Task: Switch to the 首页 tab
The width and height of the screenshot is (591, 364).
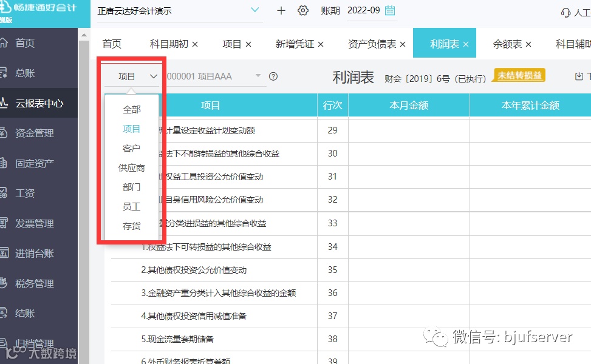Action: [x=112, y=44]
